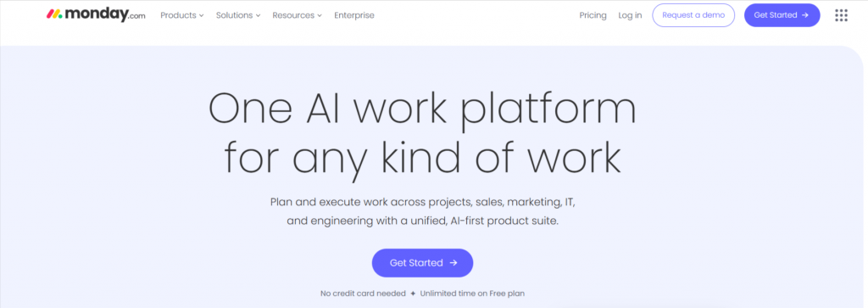The image size is (868, 308).
Task: Click the 'One AI work platform' headline
Action: coord(422,109)
